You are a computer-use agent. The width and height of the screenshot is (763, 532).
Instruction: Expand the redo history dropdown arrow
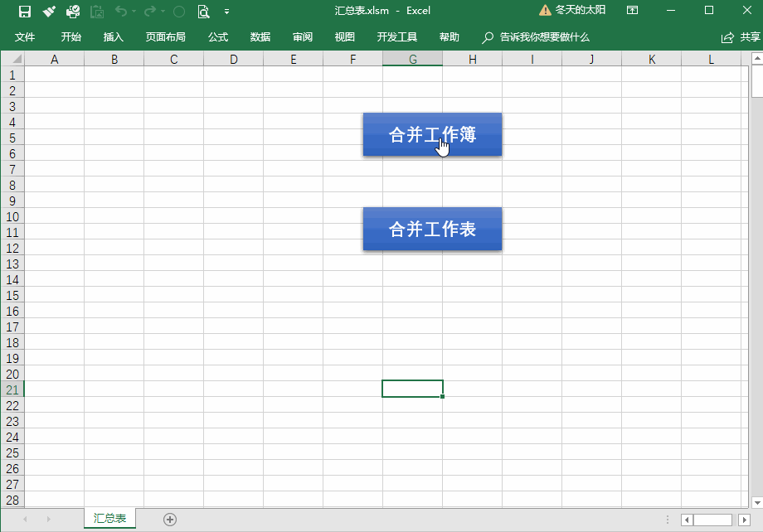(x=163, y=11)
